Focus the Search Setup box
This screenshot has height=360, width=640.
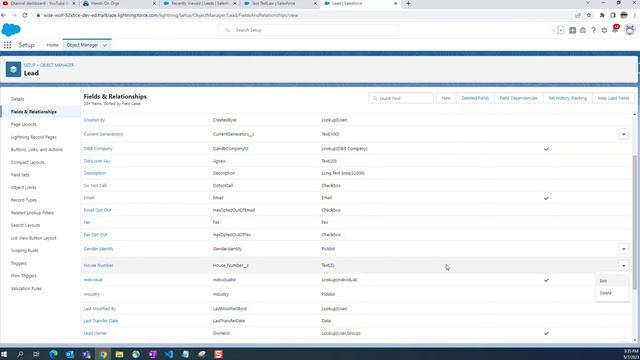click(x=309, y=30)
